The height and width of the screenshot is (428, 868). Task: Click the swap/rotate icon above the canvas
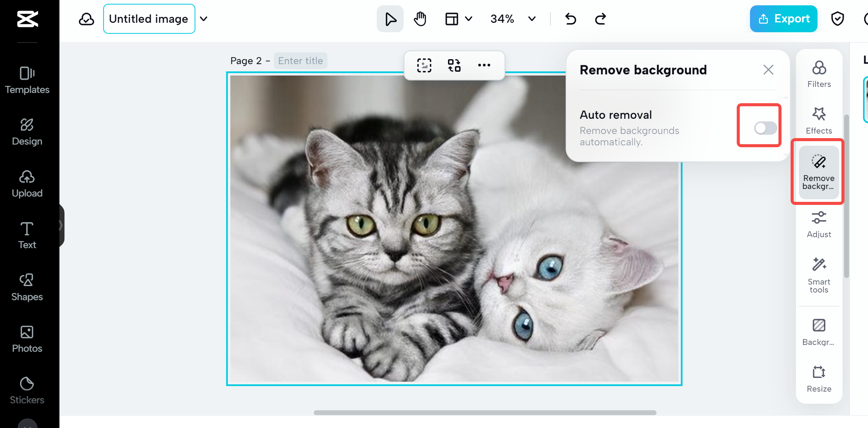pos(454,65)
